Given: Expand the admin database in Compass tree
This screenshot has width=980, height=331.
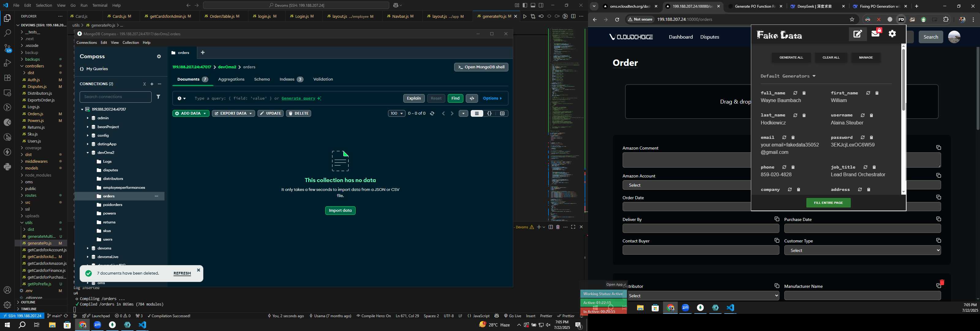Looking at the screenshot, I should coord(88,118).
